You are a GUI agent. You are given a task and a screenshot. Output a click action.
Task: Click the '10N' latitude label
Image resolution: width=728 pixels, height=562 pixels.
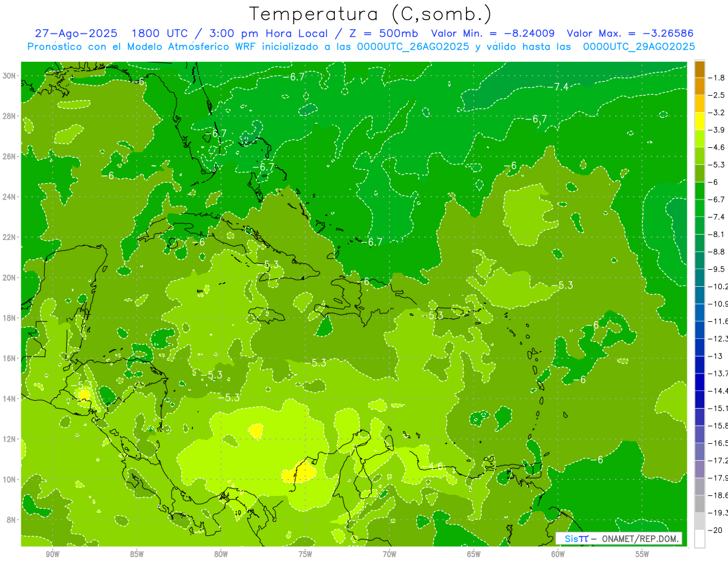coord(10,479)
